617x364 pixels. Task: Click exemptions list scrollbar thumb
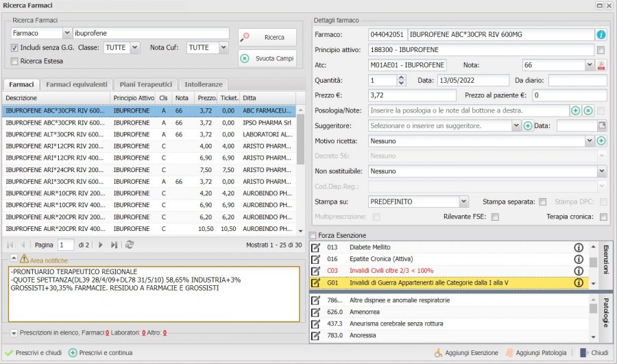(593, 262)
